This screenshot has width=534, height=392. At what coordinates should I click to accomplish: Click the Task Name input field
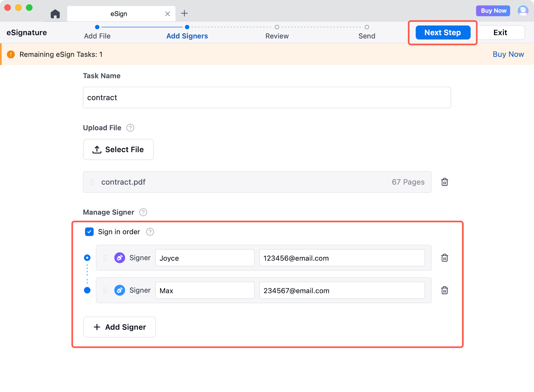coord(267,97)
